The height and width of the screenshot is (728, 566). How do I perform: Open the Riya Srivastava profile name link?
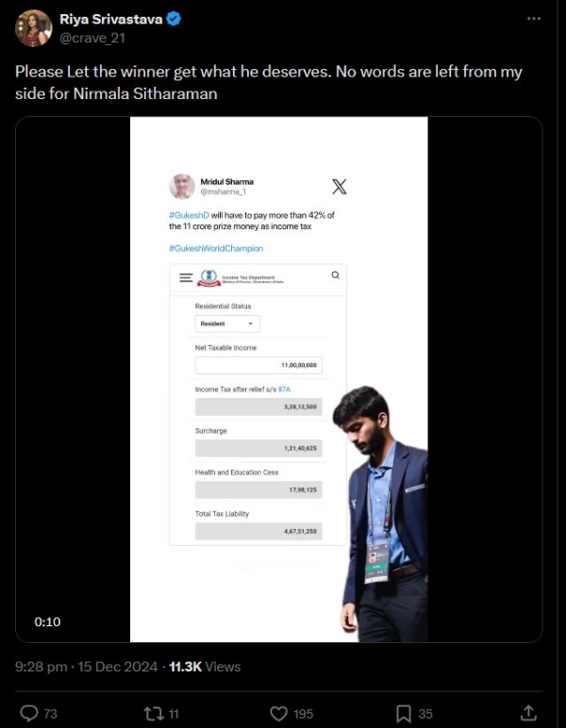tap(111, 19)
